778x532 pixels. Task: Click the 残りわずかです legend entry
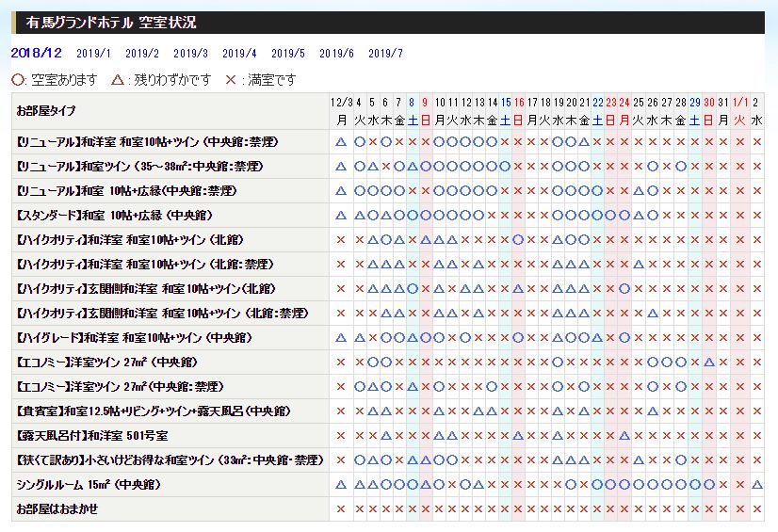(x=161, y=80)
